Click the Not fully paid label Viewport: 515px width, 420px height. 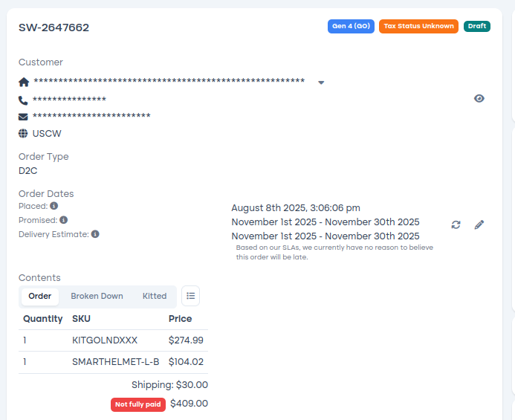(x=138, y=404)
